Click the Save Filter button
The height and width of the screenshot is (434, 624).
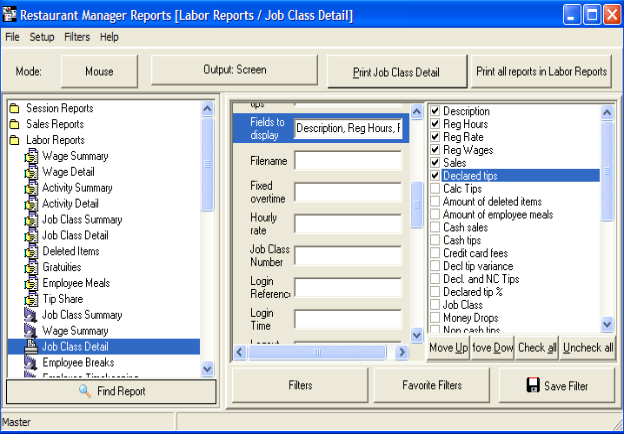point(557,385)
